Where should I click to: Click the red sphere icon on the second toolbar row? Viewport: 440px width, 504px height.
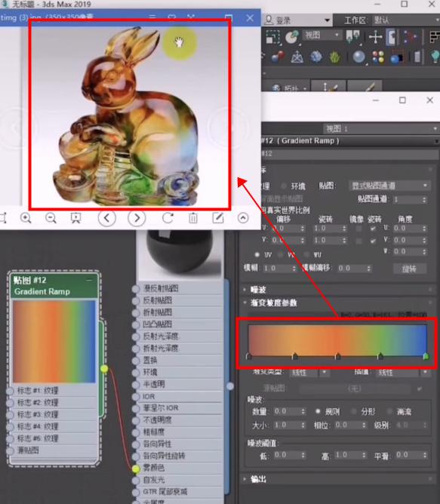click(278, 57)
